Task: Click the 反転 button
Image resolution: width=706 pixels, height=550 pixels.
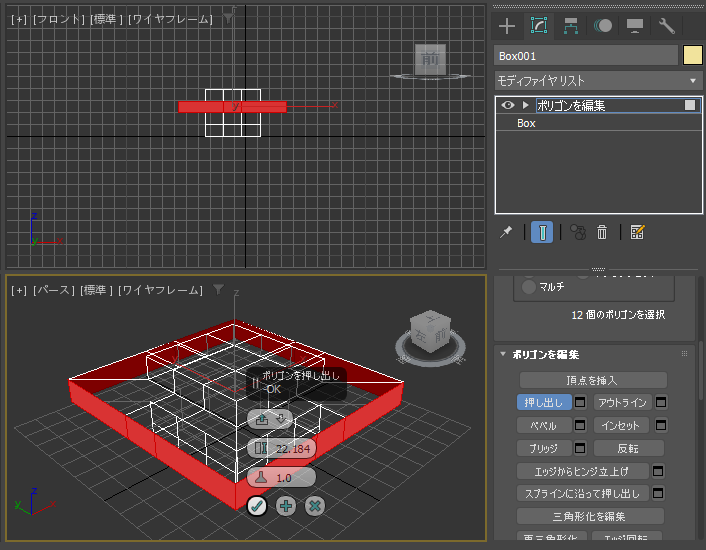Action: (x=629, y=448)
